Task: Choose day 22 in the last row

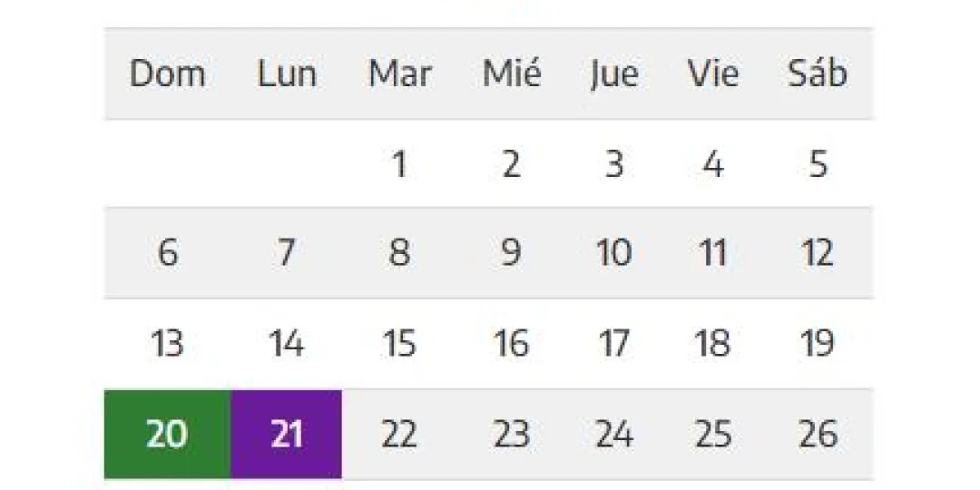Action: click(x=398, y=435)
